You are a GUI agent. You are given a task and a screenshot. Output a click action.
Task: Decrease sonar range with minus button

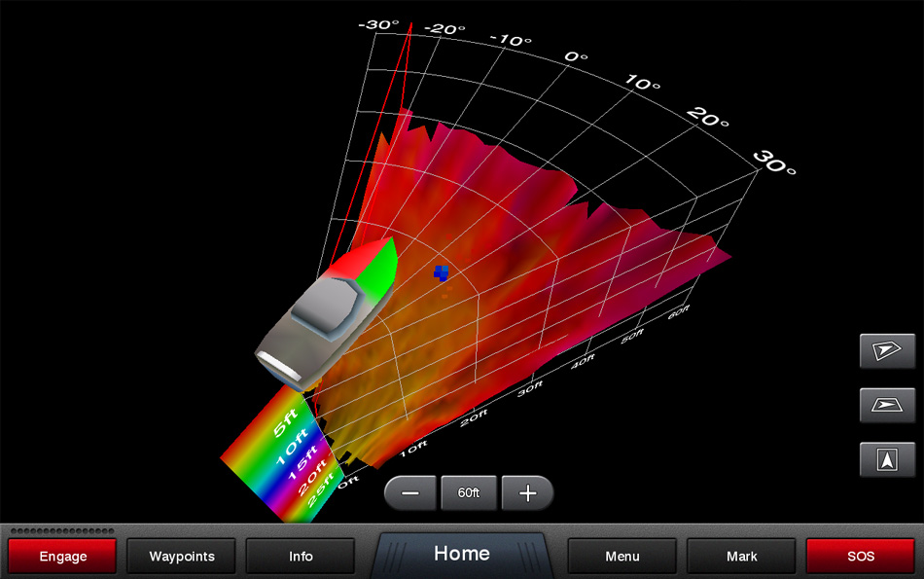pos(411,493)
